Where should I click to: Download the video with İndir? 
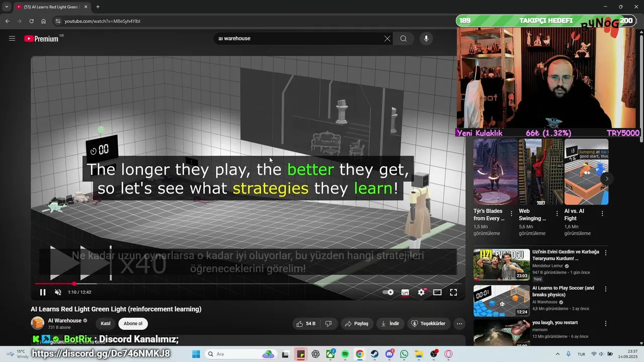tap(390, 324)
